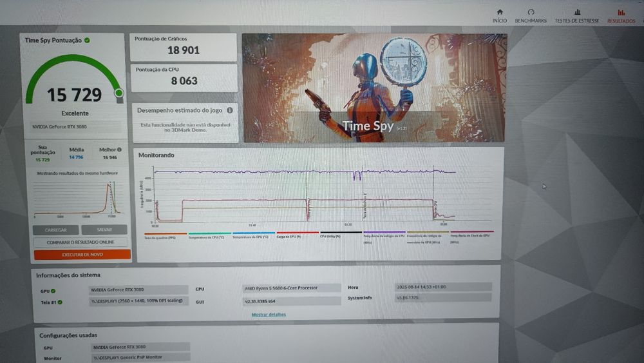Click the Configurações usadas heading
Viewport: 644px width, 363px height.
pos(68,335)
